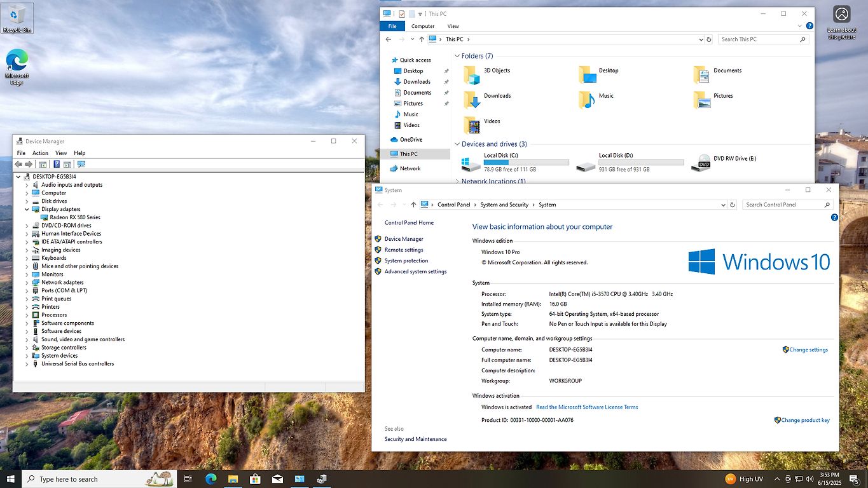This screenshot has height=488, width=868.
Task: Show hidden icons in system tray
Action: click(x=778, y=479)
